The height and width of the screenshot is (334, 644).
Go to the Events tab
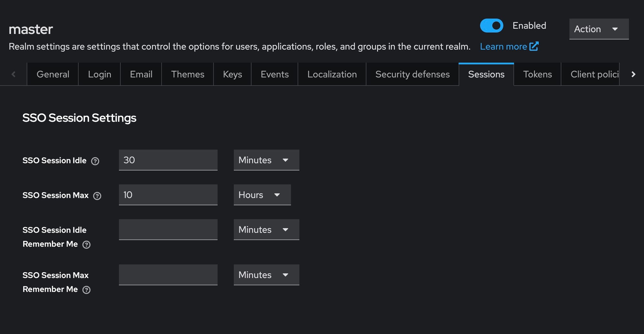275,74
